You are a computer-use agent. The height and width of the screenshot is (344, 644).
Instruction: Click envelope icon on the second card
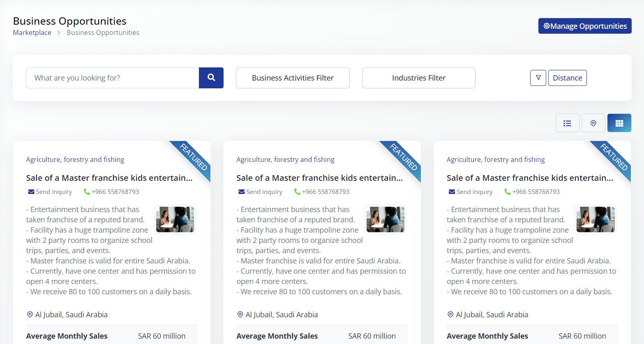pos(242,192)
